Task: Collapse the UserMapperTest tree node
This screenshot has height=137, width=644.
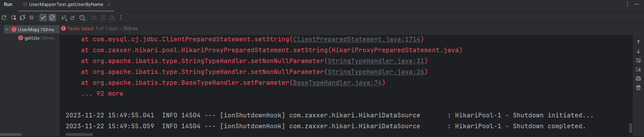Action: coord(7,29)
